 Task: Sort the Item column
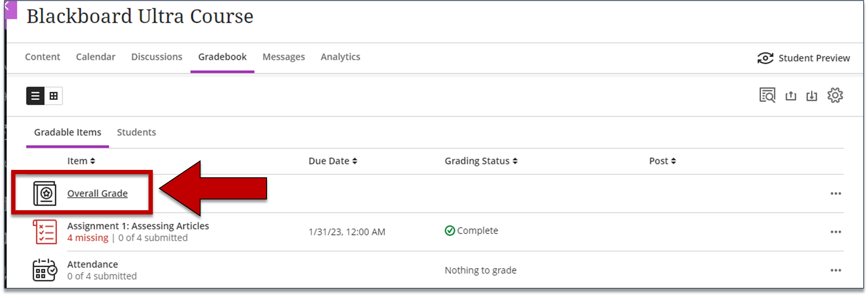pos(81,161)
